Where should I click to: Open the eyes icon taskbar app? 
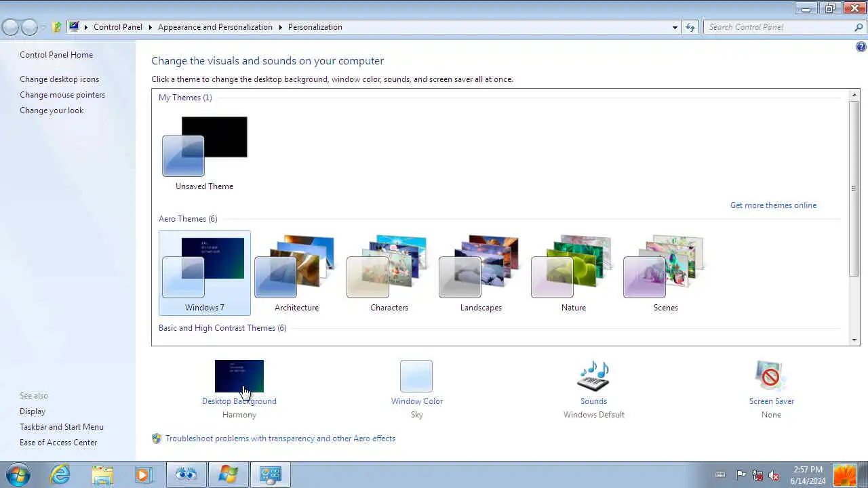click(186, 474)
